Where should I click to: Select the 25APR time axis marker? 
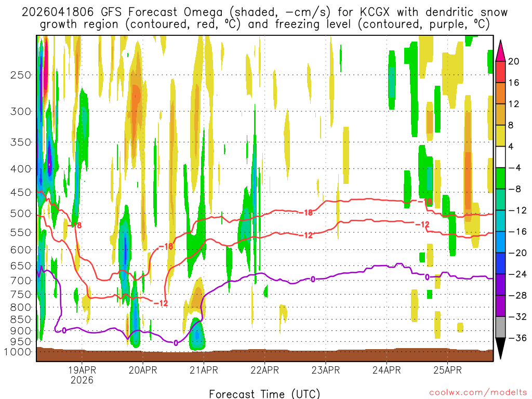448,370
